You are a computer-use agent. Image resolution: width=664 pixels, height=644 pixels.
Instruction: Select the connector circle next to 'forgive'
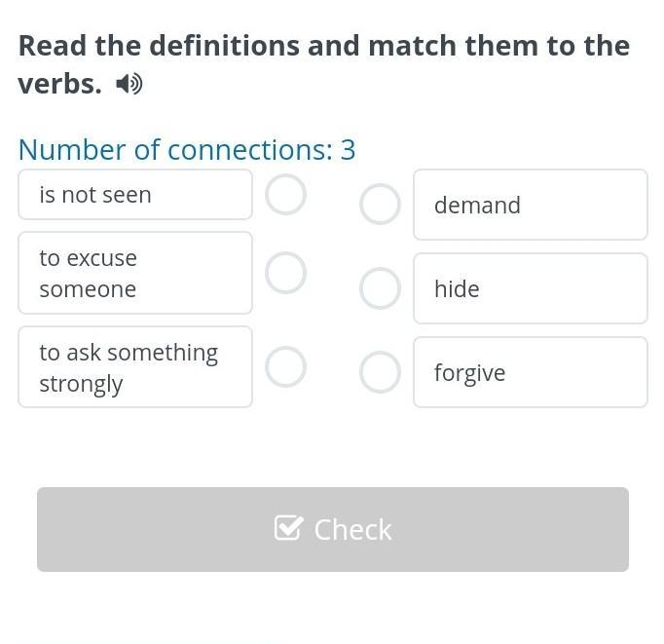[x=380, y=372]
